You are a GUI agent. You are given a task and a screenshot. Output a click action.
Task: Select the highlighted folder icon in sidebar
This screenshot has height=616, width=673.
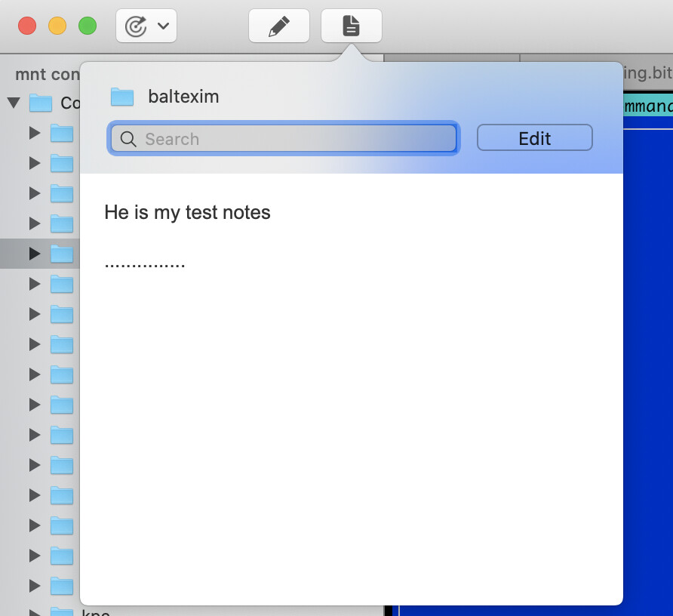click(62, 254)
